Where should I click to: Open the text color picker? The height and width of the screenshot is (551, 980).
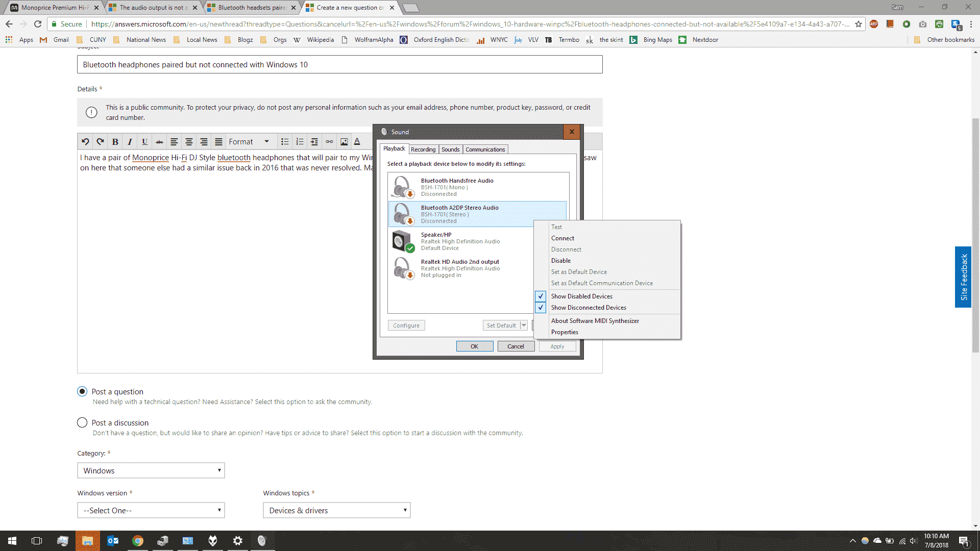(357, 142)
